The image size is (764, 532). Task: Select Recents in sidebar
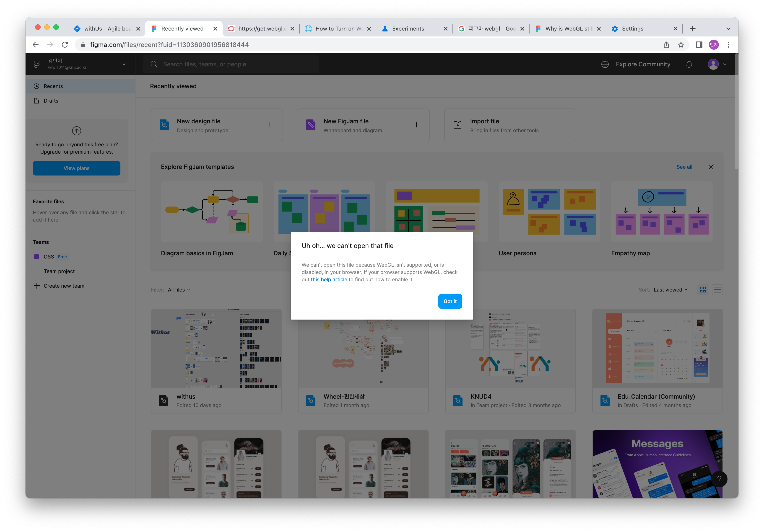pos(80,86)
